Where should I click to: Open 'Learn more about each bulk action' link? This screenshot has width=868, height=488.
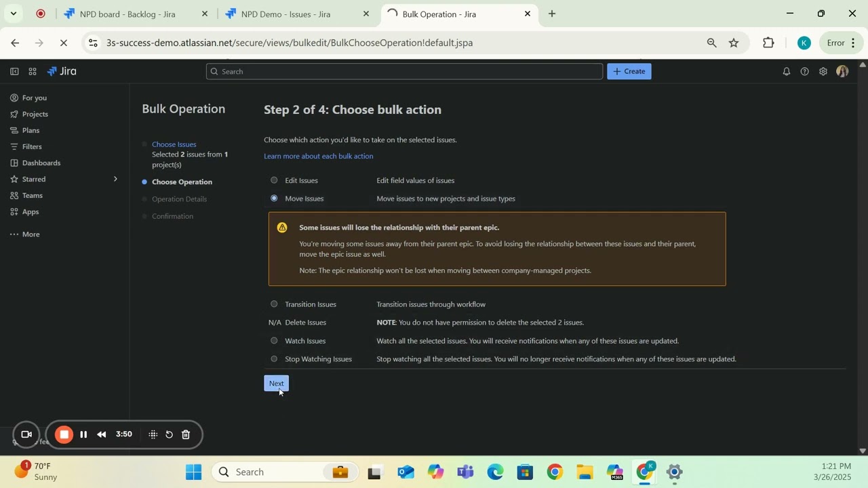[319, 156]
